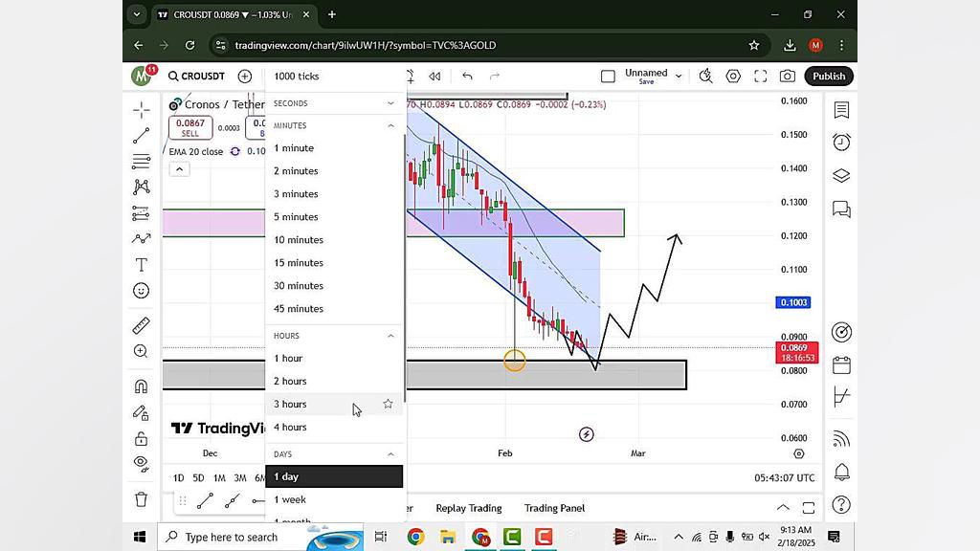Viewport: 980px width, 551px height.
Task: Toggle lock all drawings
Action: 142,438
